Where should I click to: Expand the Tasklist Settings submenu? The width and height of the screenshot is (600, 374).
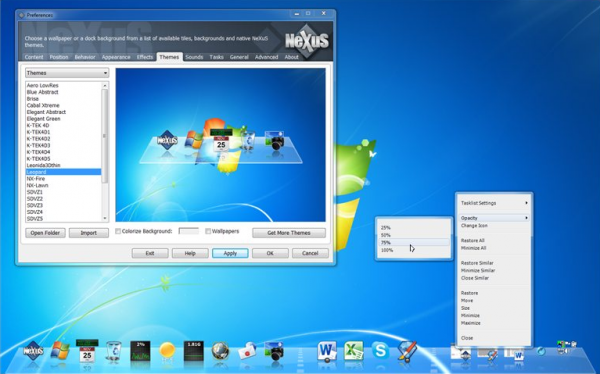(x=494, y=203)
